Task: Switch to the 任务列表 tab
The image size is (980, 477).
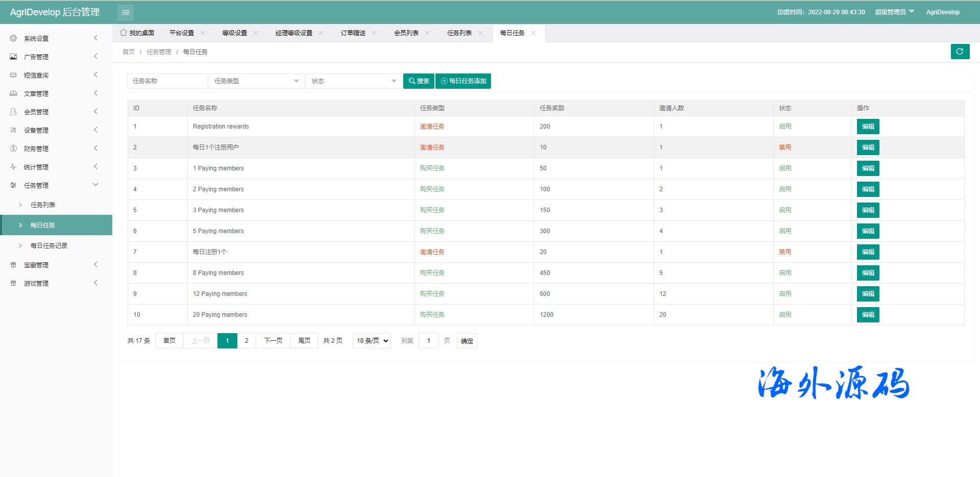Action: (x=459, y=33)
